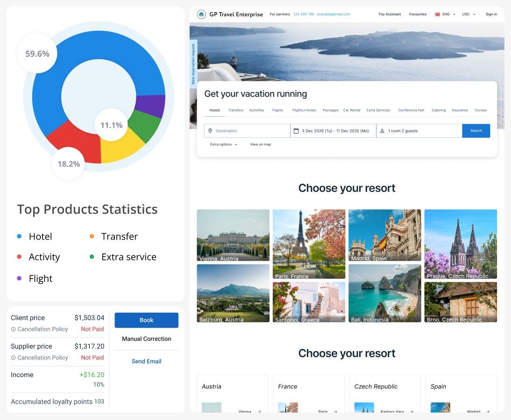Click the info icon beside Supplier price Cancellation Policy

14,357
